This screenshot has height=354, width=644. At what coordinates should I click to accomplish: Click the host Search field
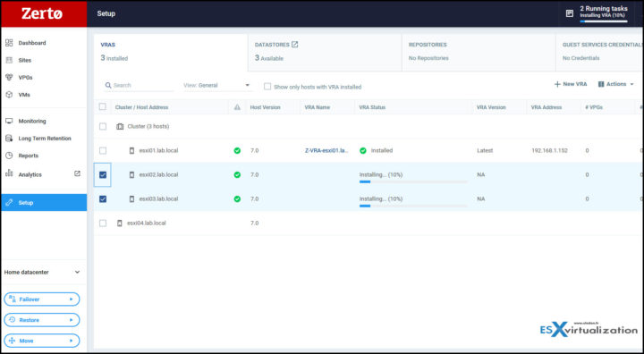click(x=139, y=86)
